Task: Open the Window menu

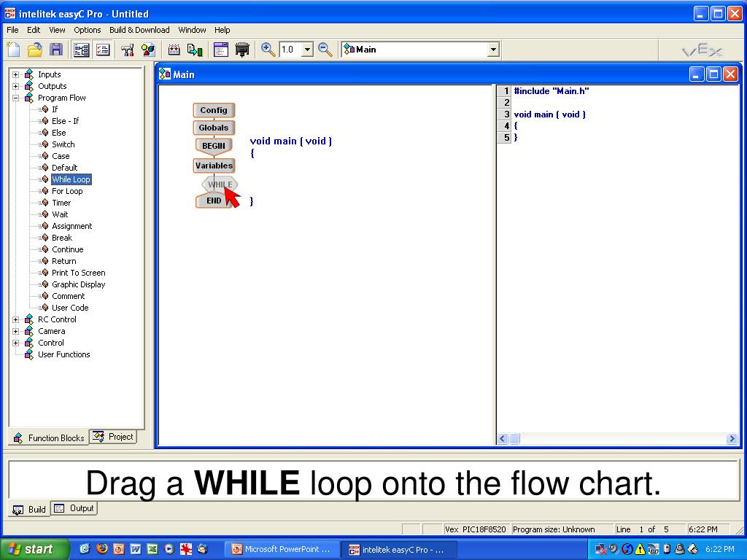Action: pos(192,29)
